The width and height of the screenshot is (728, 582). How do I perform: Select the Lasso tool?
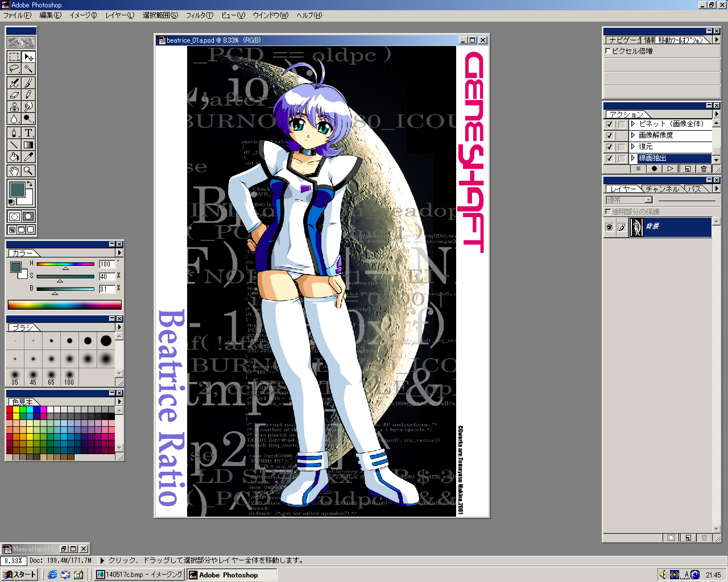[x=14, y=69]
